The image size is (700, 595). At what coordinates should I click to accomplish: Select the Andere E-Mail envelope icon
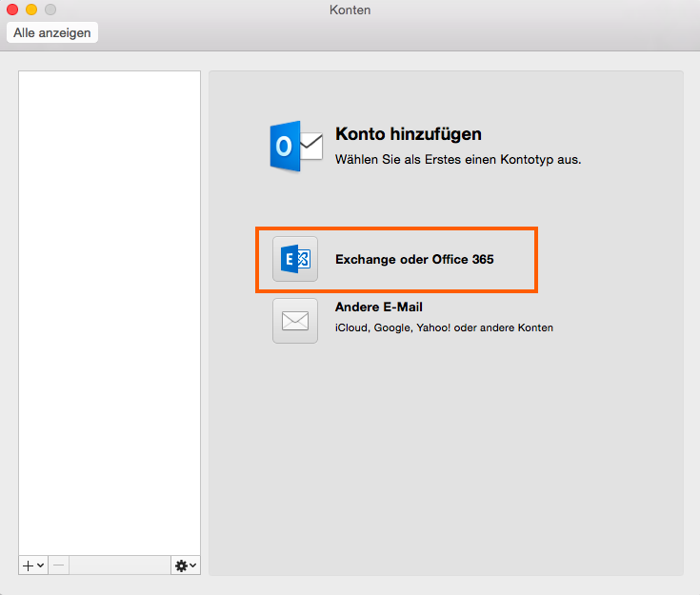295,321
